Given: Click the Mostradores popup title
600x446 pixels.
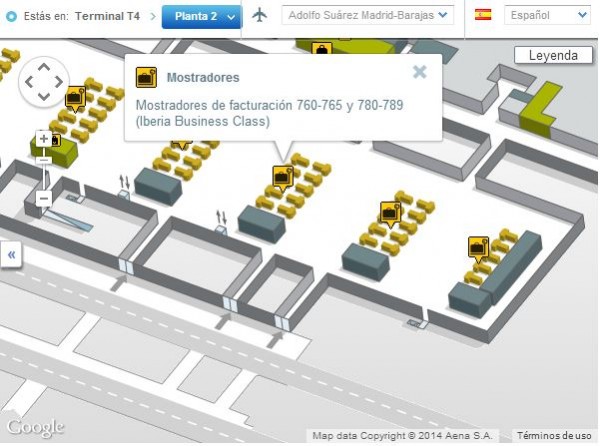Looking at the screenshot, I should [203, 78].
